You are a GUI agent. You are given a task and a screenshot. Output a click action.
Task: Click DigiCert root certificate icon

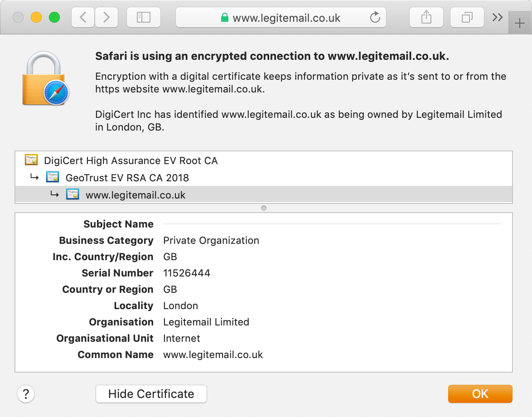tap(31, 160)
